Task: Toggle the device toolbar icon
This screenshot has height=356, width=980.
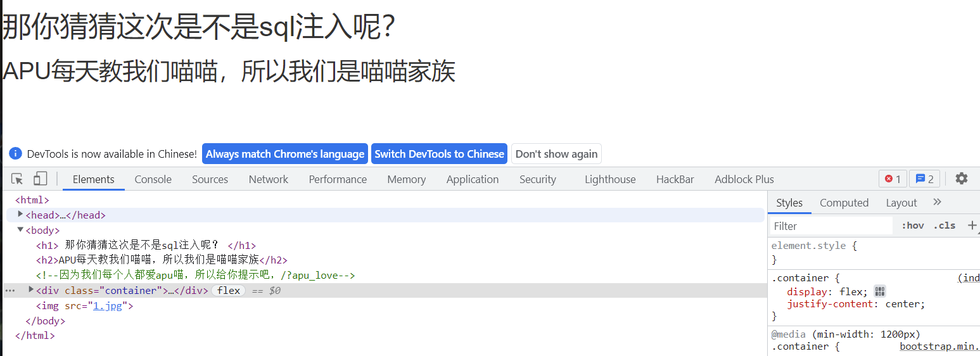Action: pos(41,179)
